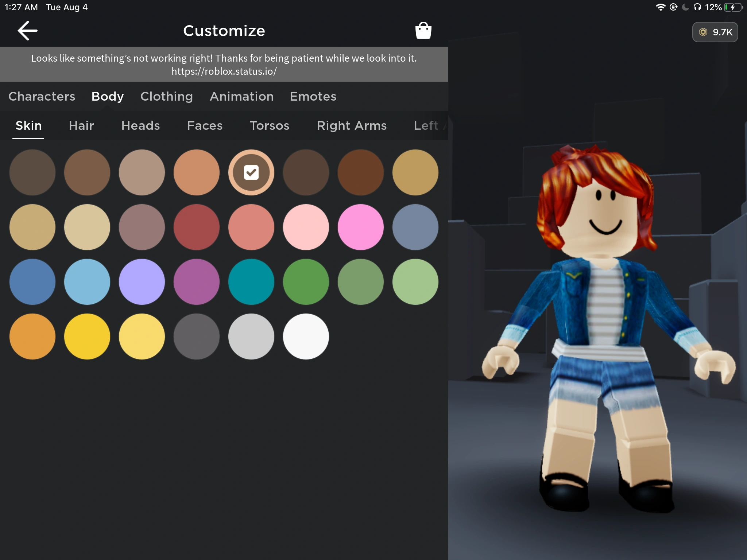The height and width of the screenshot is (560, 747).
Task: Pick the hot pink skin color
Action: point(361,227)
